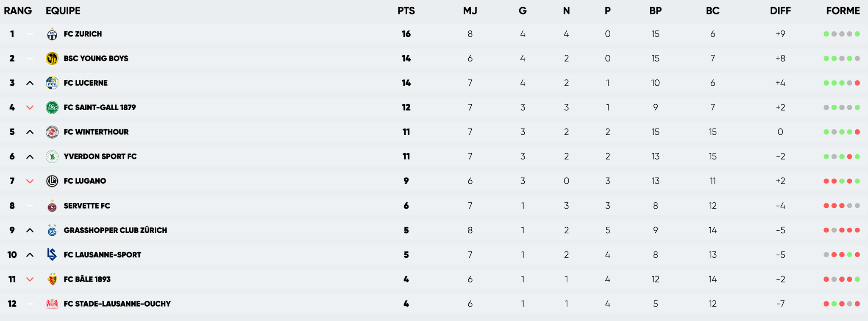Sort by the DIFF column header

780,11
